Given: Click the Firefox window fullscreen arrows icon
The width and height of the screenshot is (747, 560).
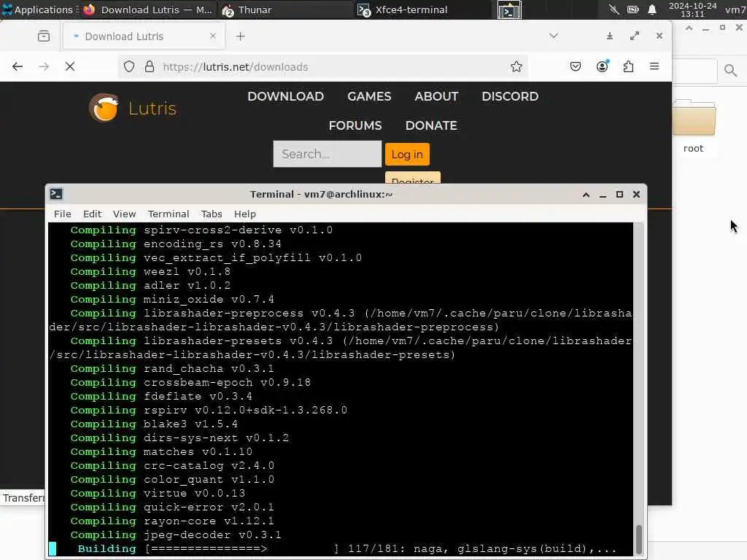Looking at the screenshot, I should tap(635, 36).
